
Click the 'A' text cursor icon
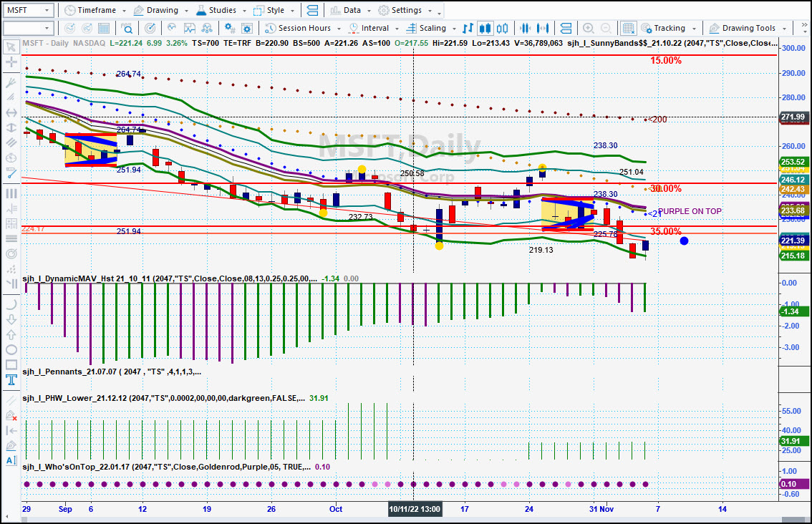coord(11,460)
